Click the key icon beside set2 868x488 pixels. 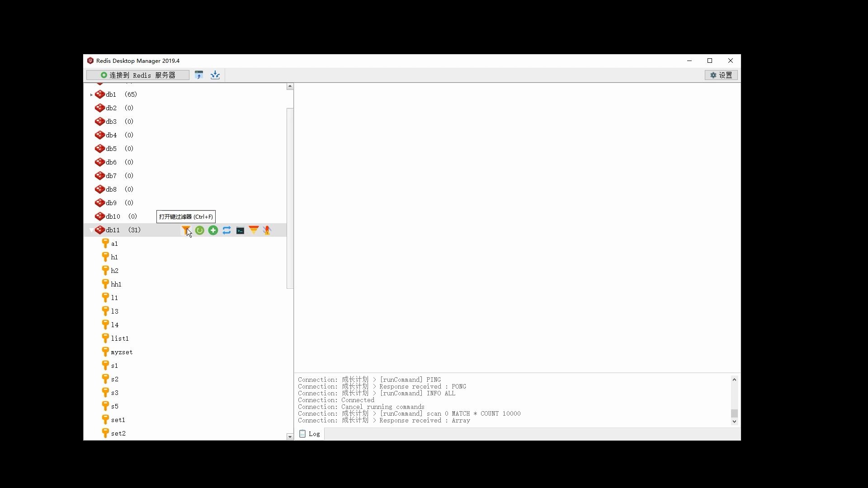pyautogui.click(x=105, y=433)
